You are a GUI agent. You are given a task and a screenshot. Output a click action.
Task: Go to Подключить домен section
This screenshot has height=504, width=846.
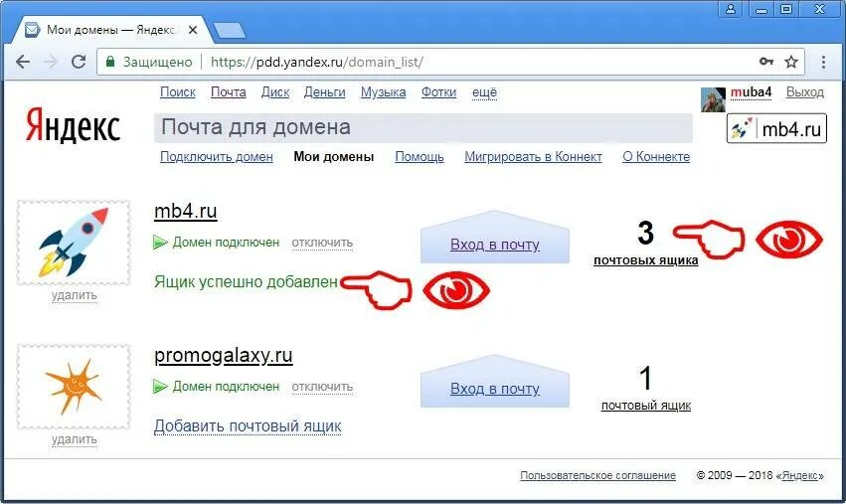click(217, 157)
